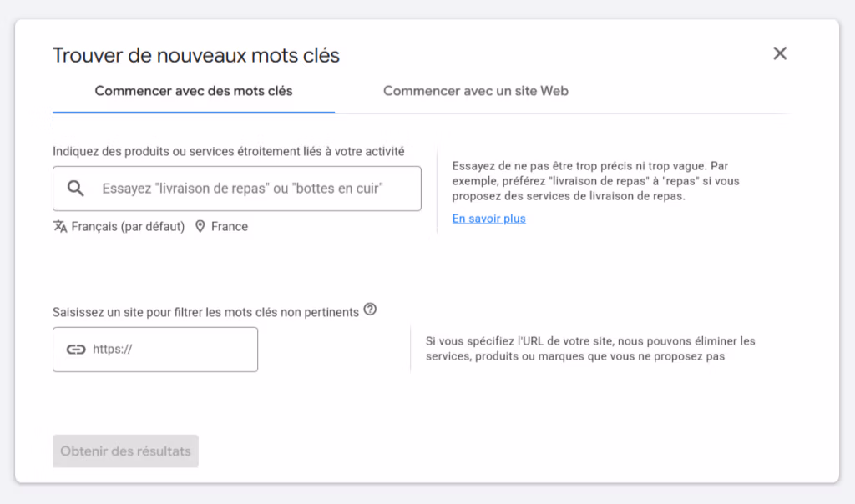Click the translate language icon
855x504 pixels.
[x=60, y=226]
